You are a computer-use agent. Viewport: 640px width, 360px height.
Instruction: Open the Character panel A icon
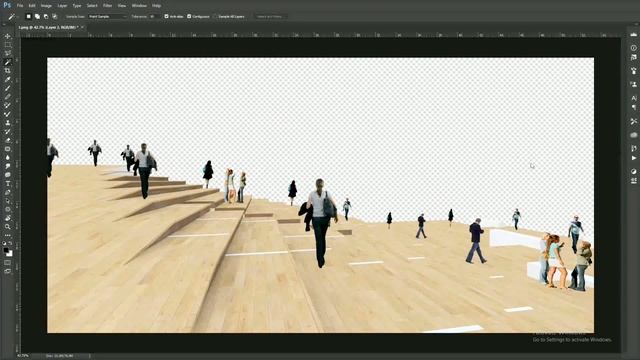[x=633, y=98]
